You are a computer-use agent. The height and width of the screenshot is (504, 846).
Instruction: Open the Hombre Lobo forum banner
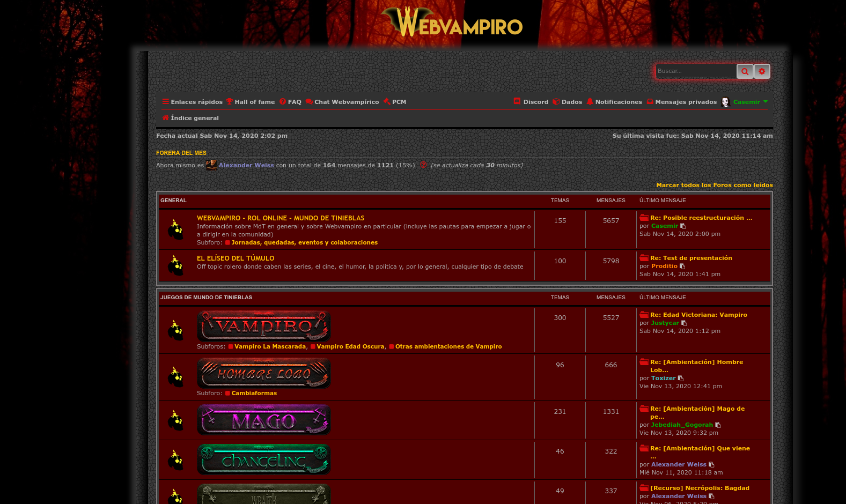(264, 373)
